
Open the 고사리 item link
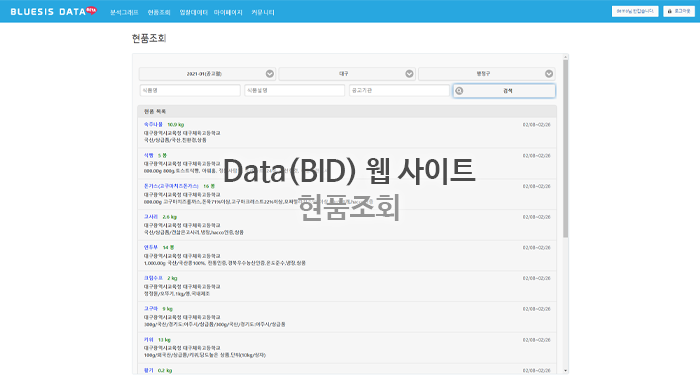tap(151, 217)
